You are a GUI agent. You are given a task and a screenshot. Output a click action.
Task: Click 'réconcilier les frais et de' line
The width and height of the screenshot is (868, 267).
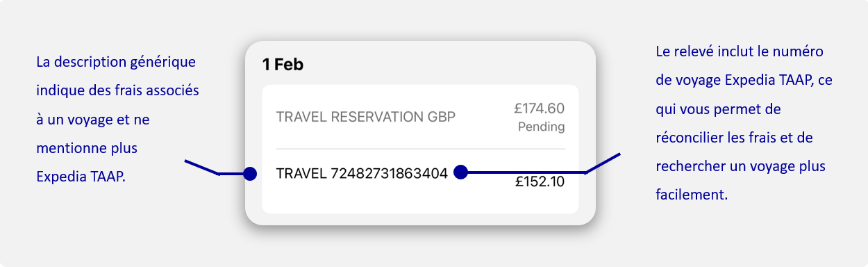pos(734,138)
